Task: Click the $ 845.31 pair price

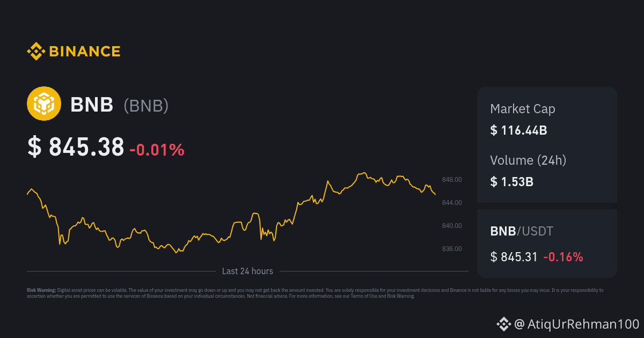Action: click(514, 257)
